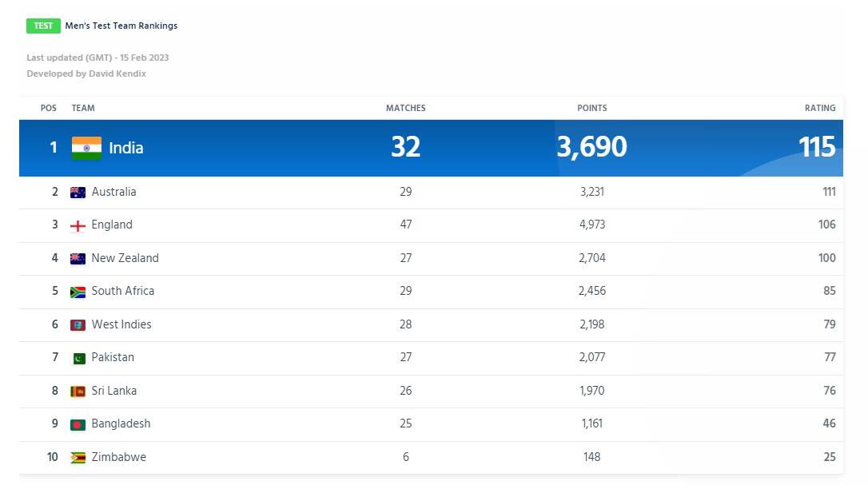Click Bangladesh's points value 1,161
The width and height of the screenshot is (868, 489).
pos(592,423)
